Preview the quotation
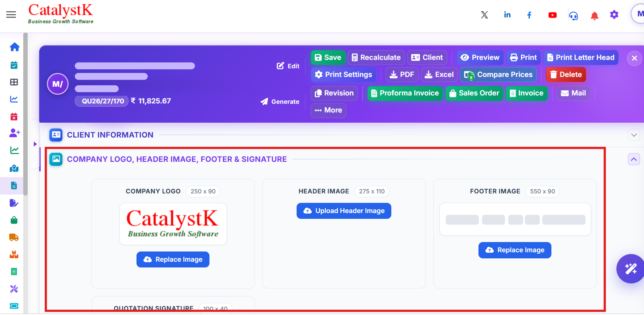Image resolution: width=644 pixels, height=315 pixels. tap(480, 58)
